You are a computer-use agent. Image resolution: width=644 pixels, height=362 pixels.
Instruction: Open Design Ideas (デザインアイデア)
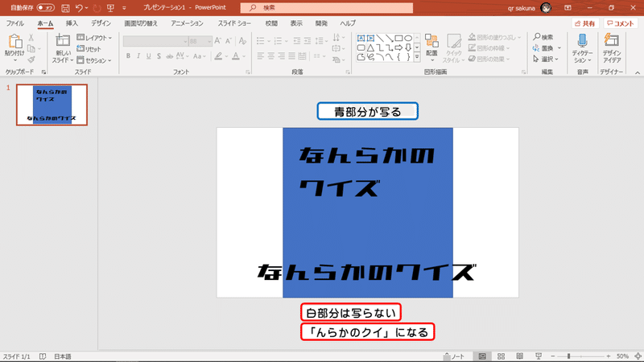tap(612, 48)
